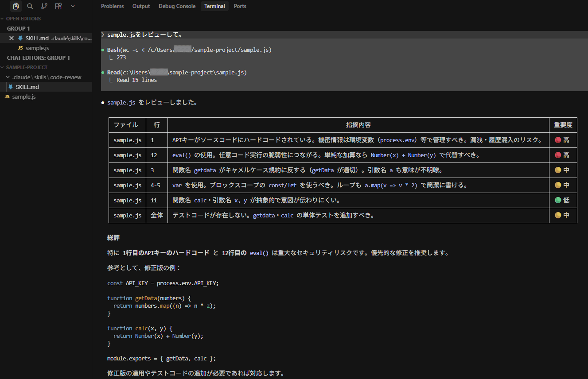Click the APIキー hardcode finding text

coord(357,140)
